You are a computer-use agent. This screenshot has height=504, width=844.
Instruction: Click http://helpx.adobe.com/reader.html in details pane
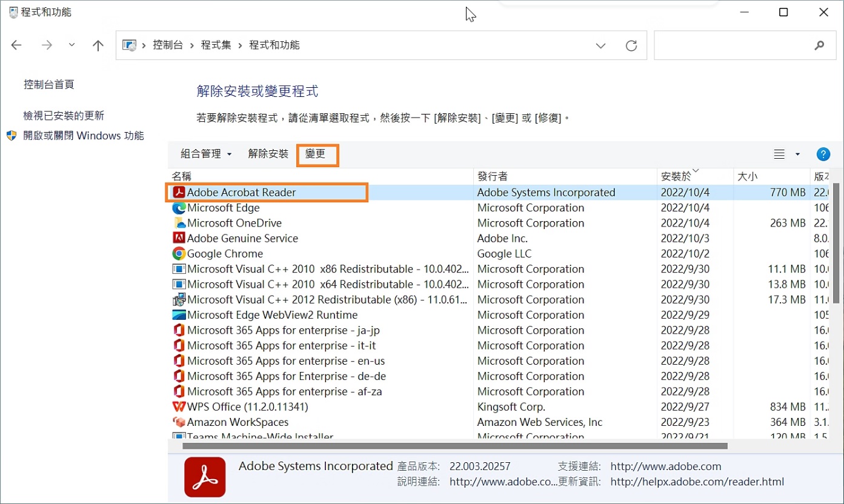[x=697, y=482]
